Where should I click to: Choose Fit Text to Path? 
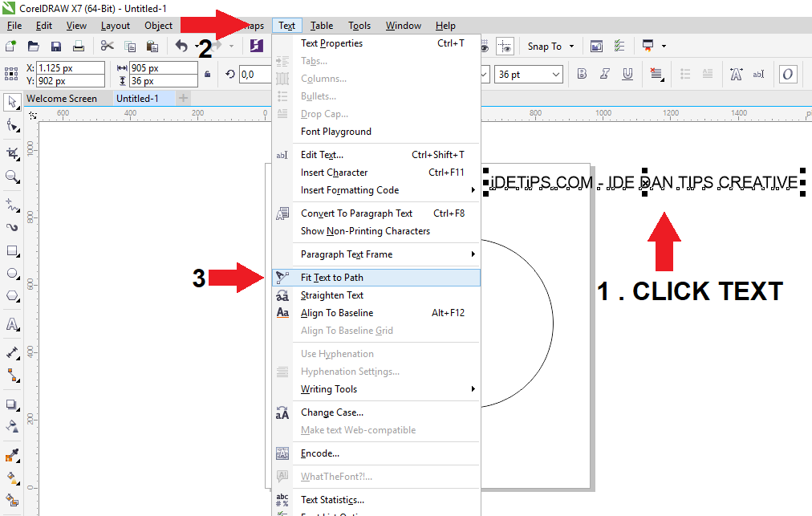333,277
